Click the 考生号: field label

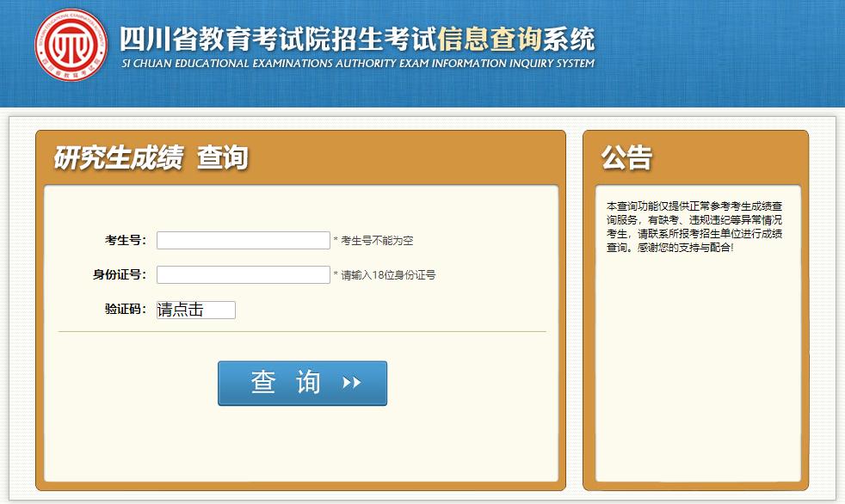(126, 240)
